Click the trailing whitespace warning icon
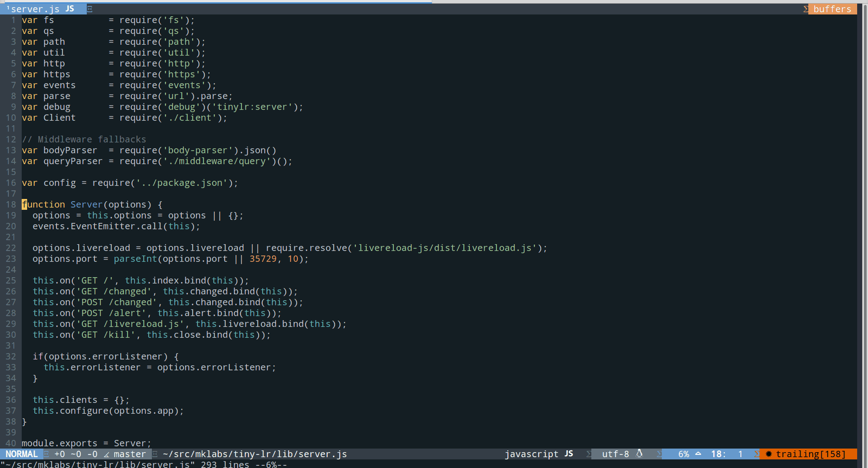The height and width of the screenshot is (468, 868). point(769,454)
